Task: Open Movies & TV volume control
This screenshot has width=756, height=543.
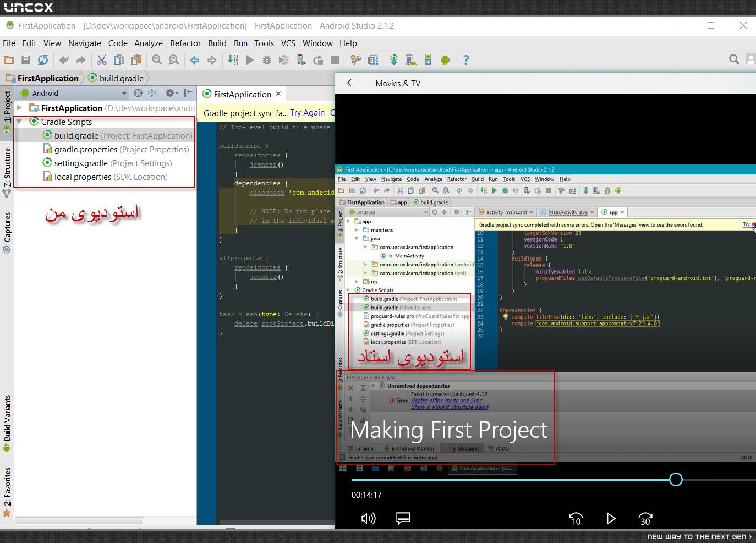Action: pos(368,518)
